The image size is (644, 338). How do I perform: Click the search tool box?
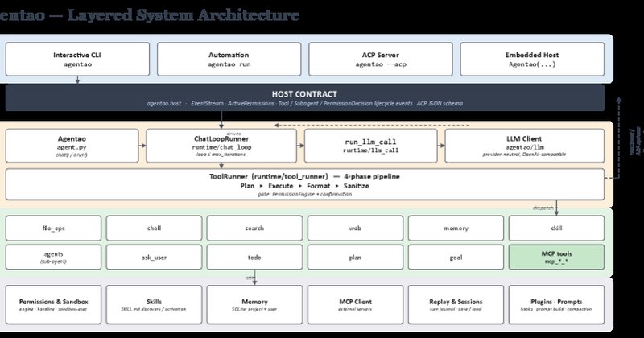pyautogui.click(x=254, y=228)
